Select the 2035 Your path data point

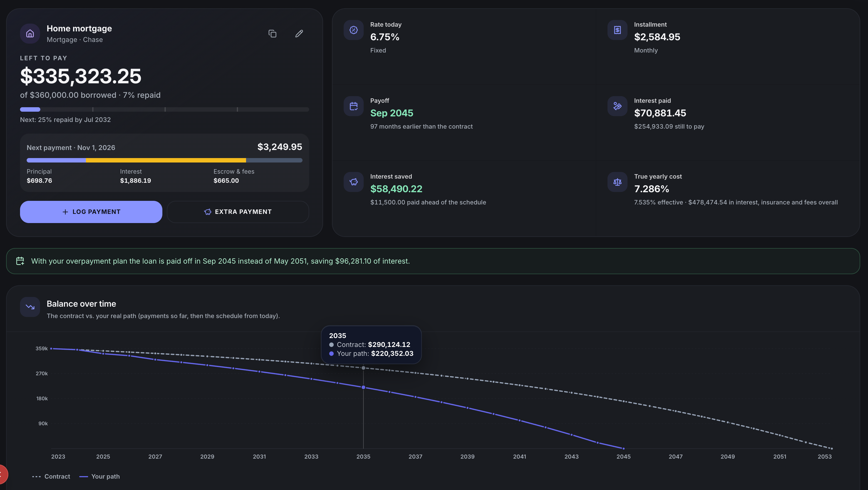pyautogui.click(x=363, y=387)
